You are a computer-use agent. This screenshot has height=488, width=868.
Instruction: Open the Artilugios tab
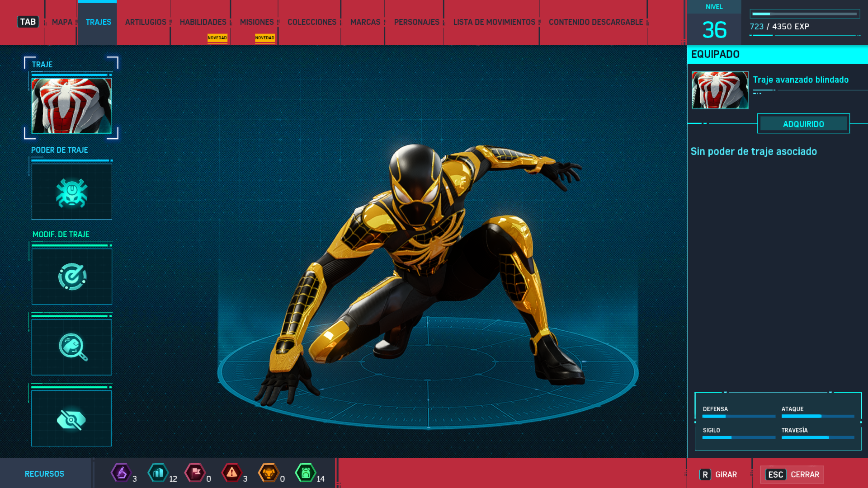point(146,22)
